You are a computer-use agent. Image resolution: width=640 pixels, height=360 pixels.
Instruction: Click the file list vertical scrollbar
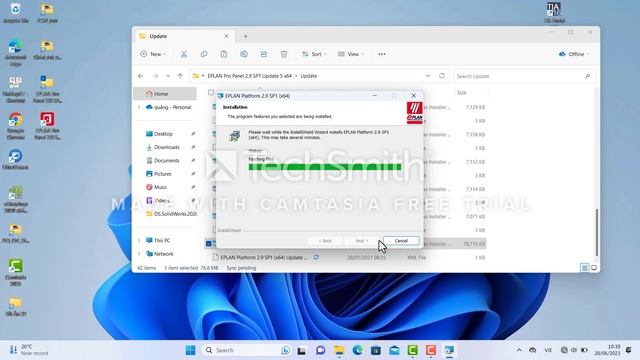point(597,233)
